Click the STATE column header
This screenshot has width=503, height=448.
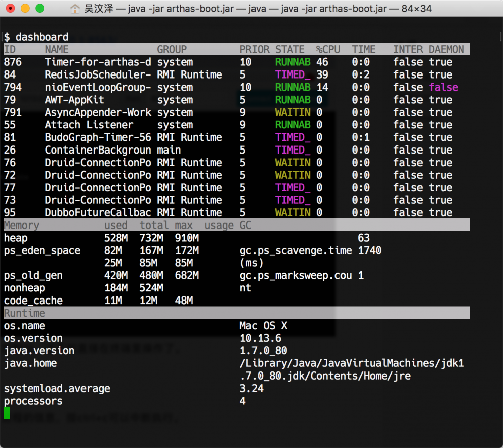tap(290, 49)
